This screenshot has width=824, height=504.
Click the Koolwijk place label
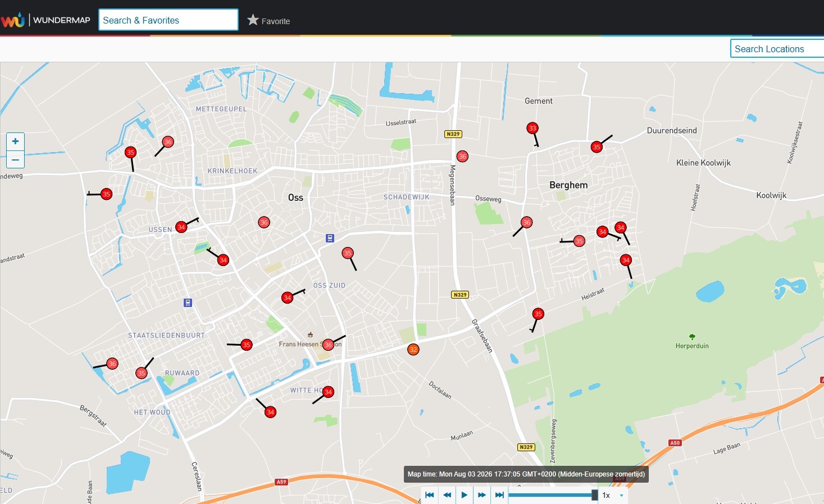(x=771, y=195)
